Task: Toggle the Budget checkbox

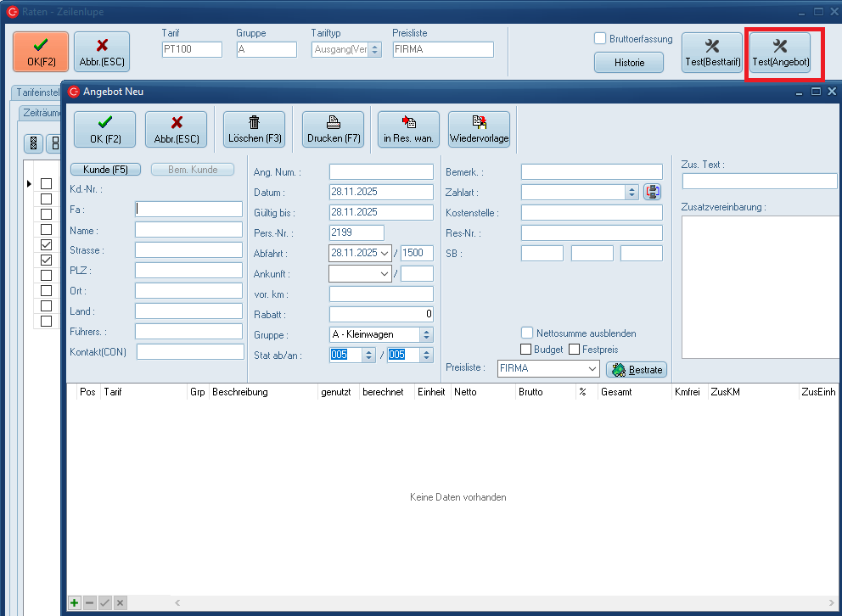Action: point(526,350)
